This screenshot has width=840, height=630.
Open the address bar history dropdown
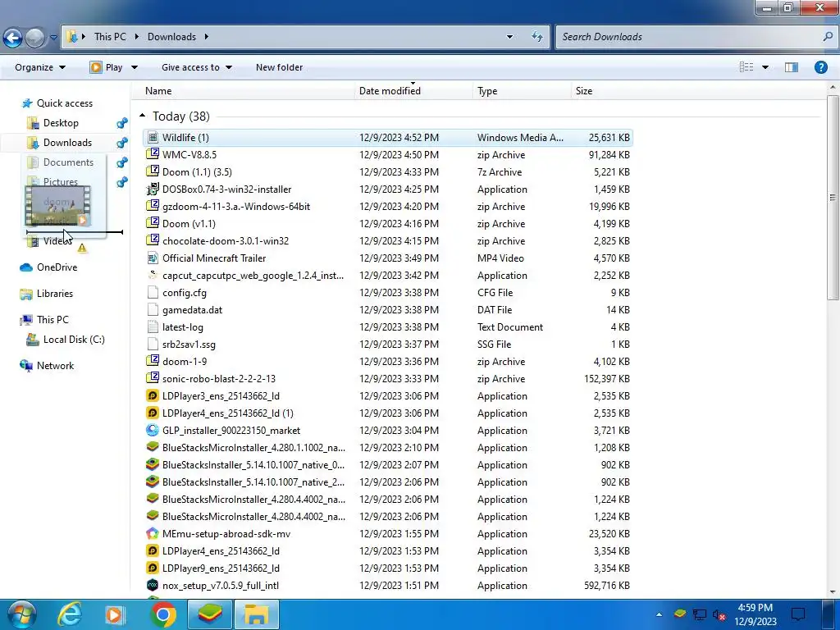509,37
